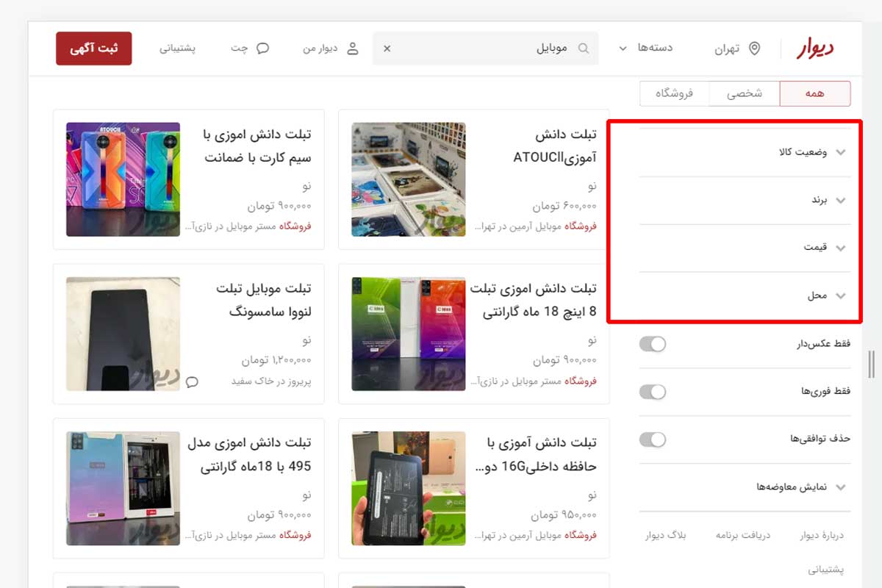Open the دیوار من menu
The image size is (882, 588).
[331, 49]
